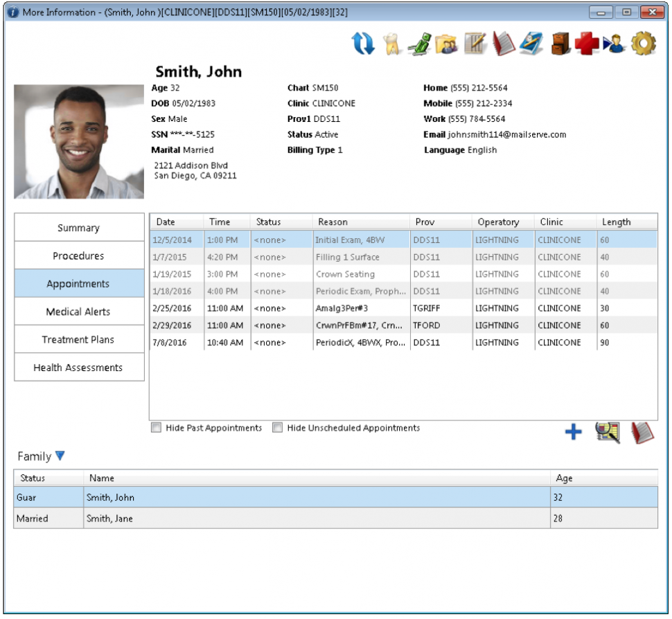Click the refresh patient information icon

click(x=363, y=43)
